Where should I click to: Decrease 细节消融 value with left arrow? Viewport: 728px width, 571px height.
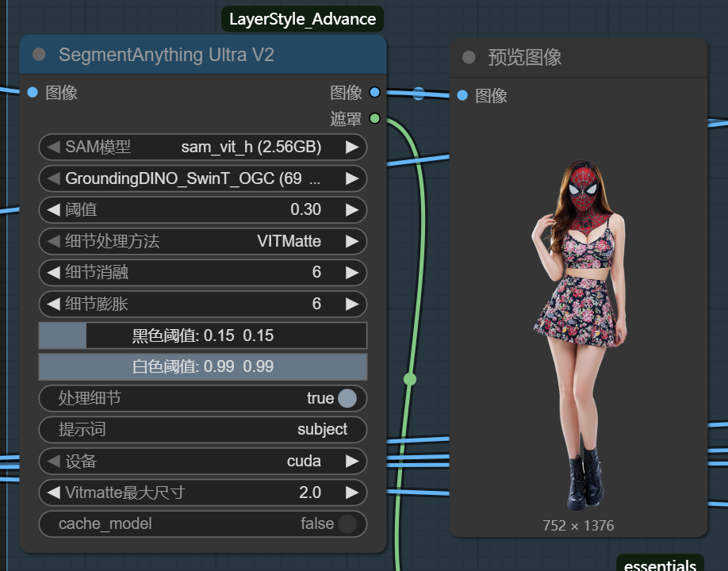[x=53, y=272]
